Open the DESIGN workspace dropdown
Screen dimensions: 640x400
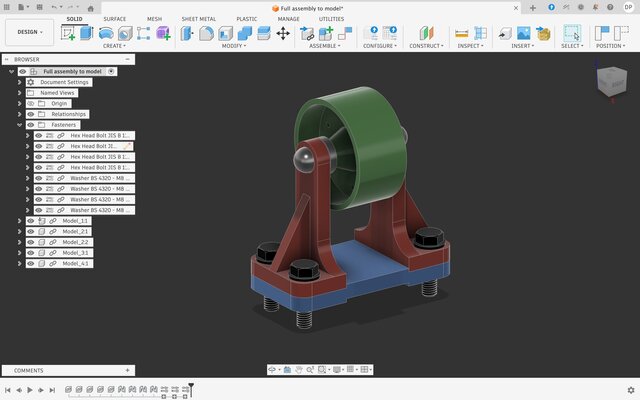point(29,32)
